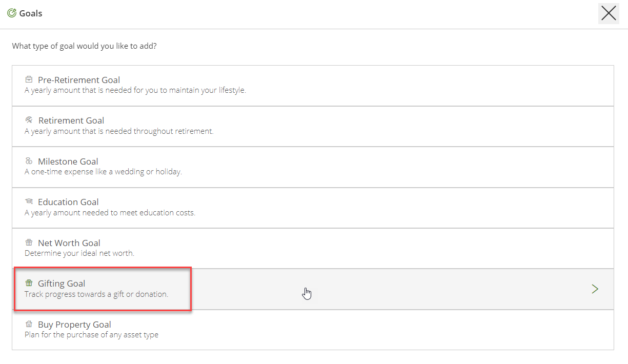Click the Net Worth Goal icon
Image resolution: width=628 pixels, height=364 pixels.
point(29,242)
